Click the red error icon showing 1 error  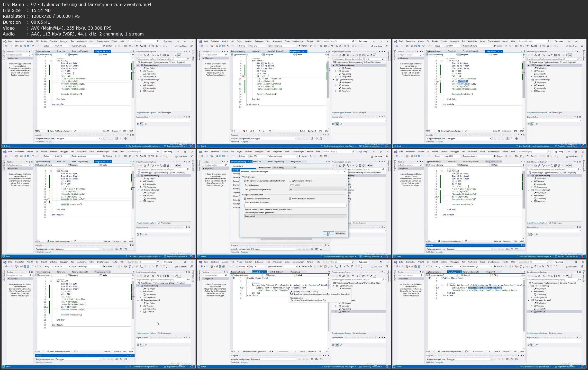click(x=244, y=131)
